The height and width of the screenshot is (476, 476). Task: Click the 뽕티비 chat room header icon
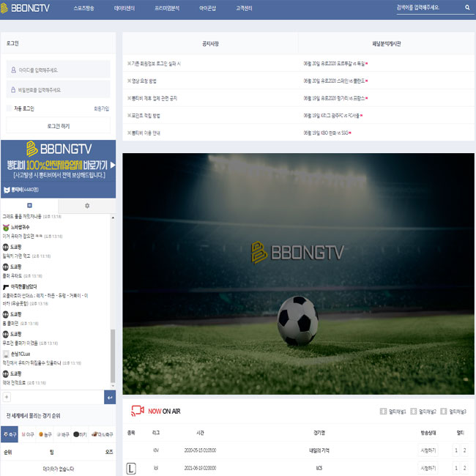tap(7, 190)
